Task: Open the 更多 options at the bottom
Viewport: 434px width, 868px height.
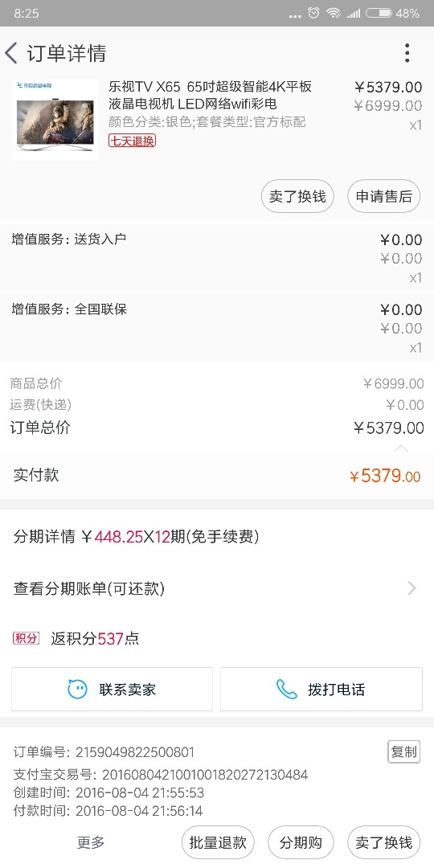Action: click(x=90, y=842)
